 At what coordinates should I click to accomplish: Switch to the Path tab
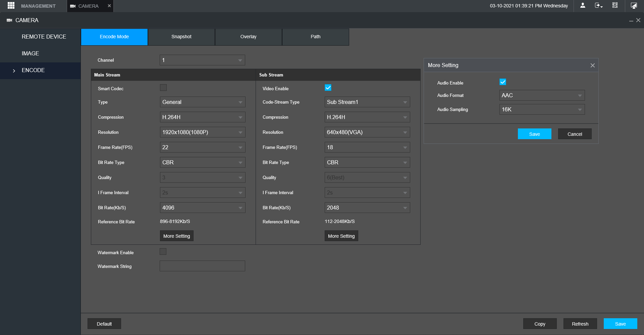(316, 37)
